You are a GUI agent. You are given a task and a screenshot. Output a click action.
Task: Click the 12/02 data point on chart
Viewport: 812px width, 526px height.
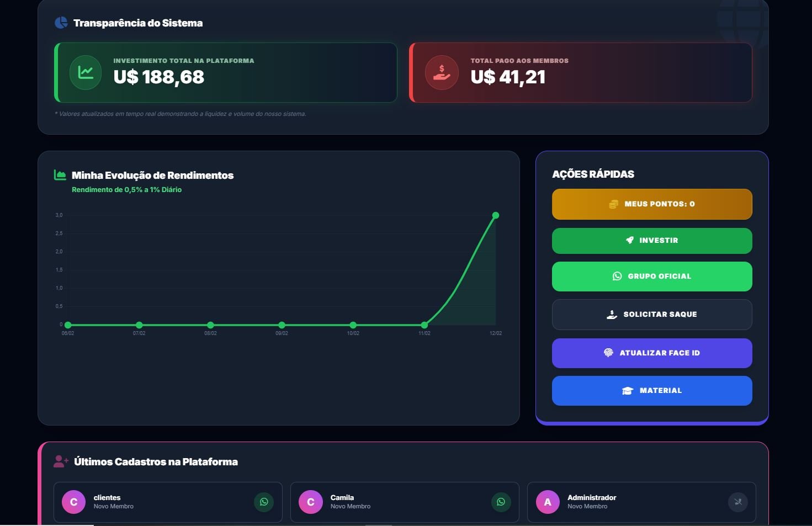pos(496,215)
